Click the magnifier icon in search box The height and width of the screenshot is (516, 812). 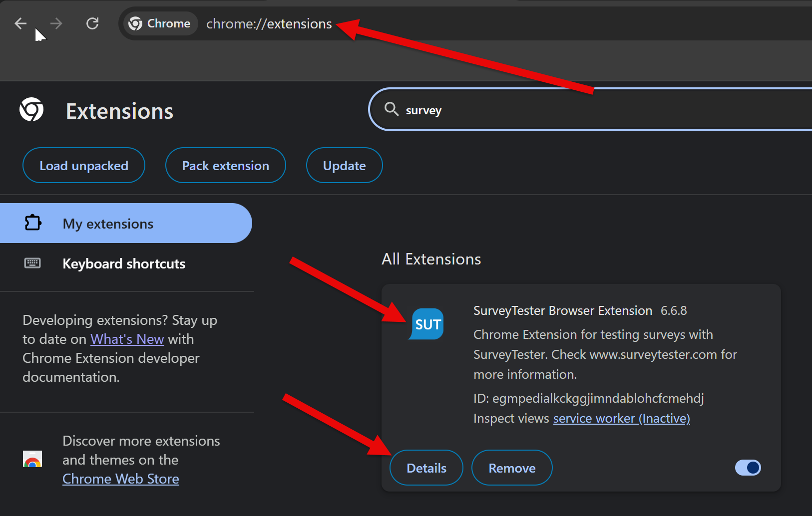392,109
